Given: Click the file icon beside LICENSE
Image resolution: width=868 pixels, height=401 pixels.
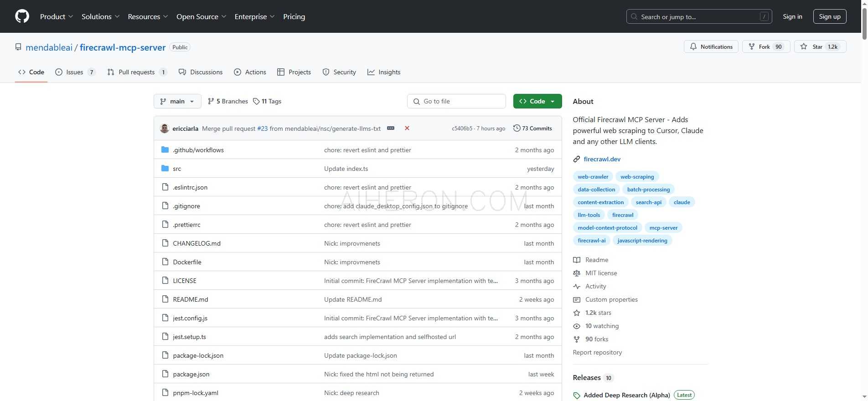Looking at the screenshot, I should (165, 280).
